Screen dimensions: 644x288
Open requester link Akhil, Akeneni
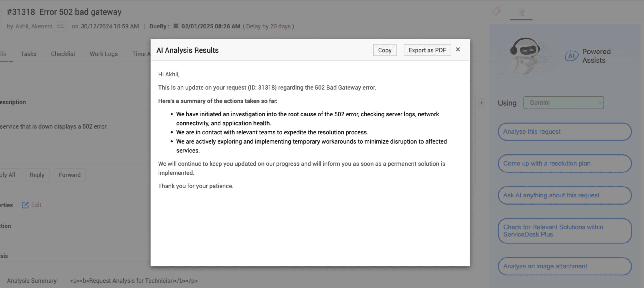point(34,26)
